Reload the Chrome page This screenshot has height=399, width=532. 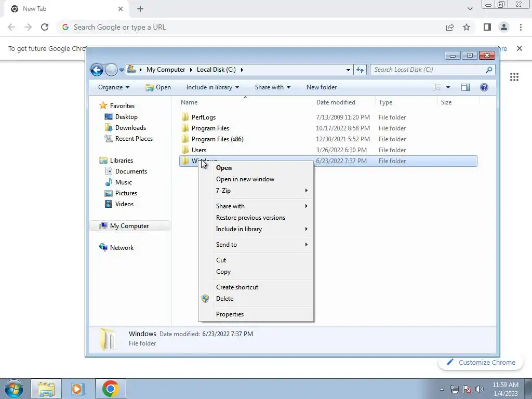[x=45, y=27]
